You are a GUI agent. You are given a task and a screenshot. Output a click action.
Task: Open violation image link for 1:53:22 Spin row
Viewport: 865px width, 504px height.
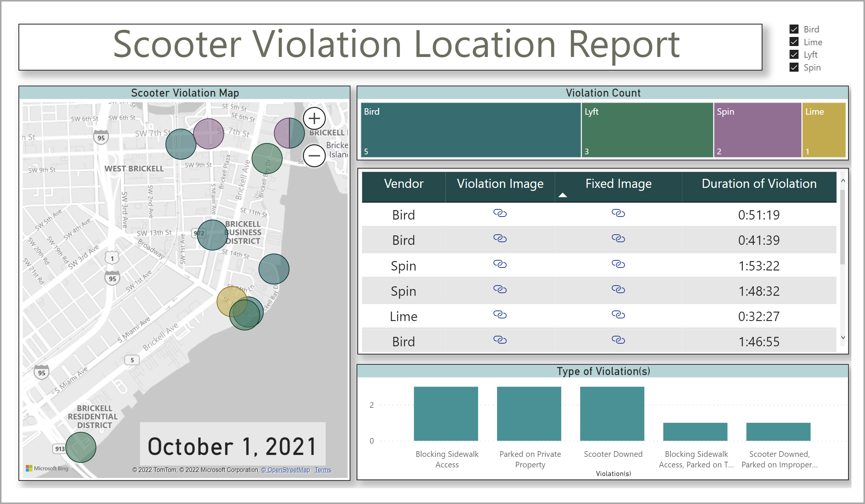tap(500, 264)
